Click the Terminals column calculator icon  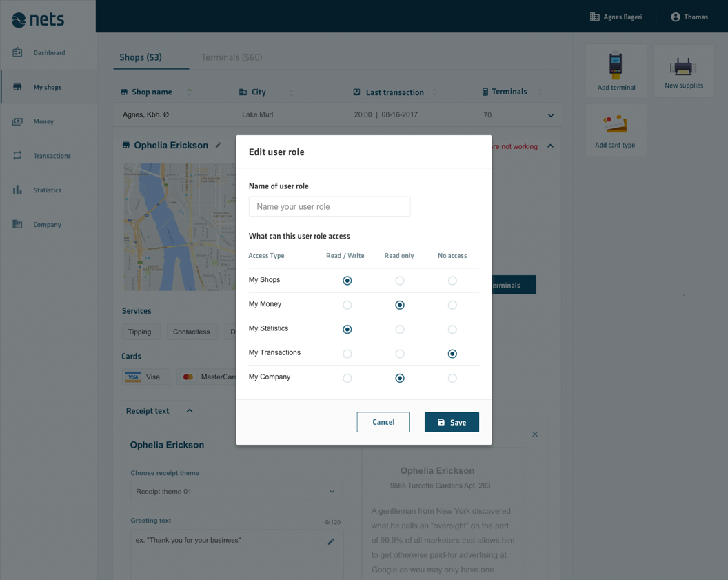(485, 92)
